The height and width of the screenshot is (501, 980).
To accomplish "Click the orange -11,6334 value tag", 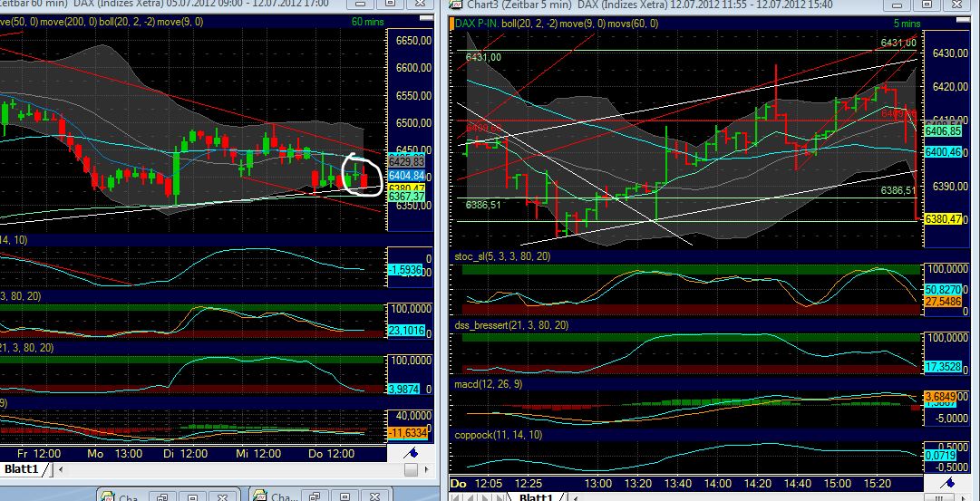I will pos(407,432).
